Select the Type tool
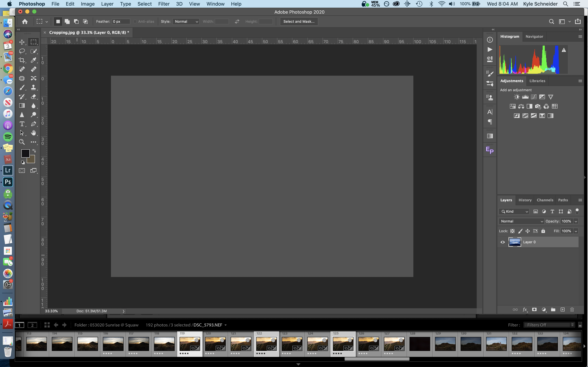 (x=22, y=124)
